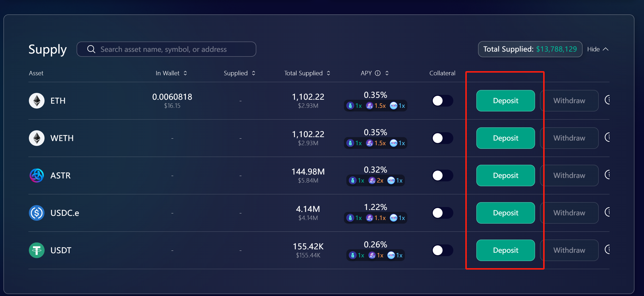
Task: Click ACS 2x multiplier badge on ASTR
Action: click(376, 180)
